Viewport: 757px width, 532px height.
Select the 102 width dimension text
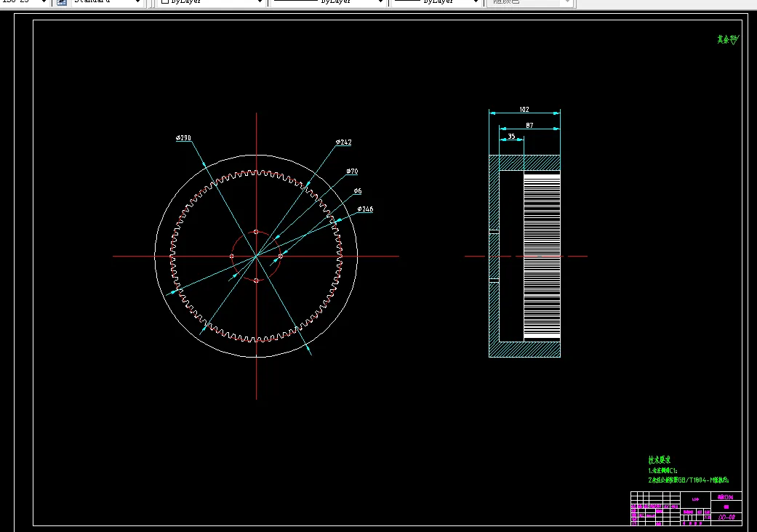coord(524,110)
